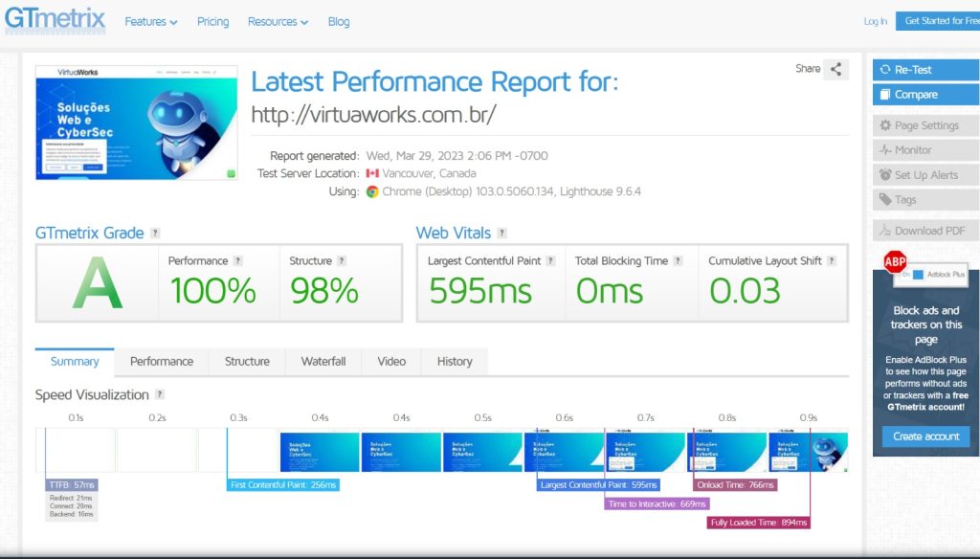Click the Log In link
The height and width of the screenshot is (559, 980).
pyautogui.click(x=875, y=21)
